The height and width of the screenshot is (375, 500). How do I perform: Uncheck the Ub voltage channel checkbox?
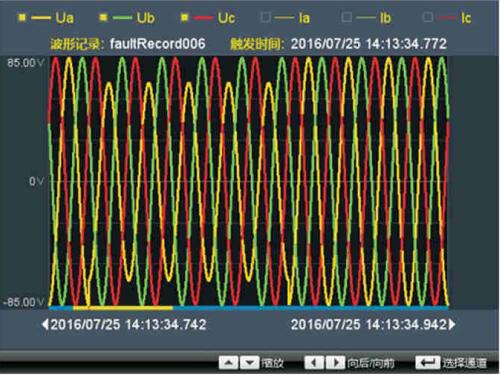click(x=103, y=18)
